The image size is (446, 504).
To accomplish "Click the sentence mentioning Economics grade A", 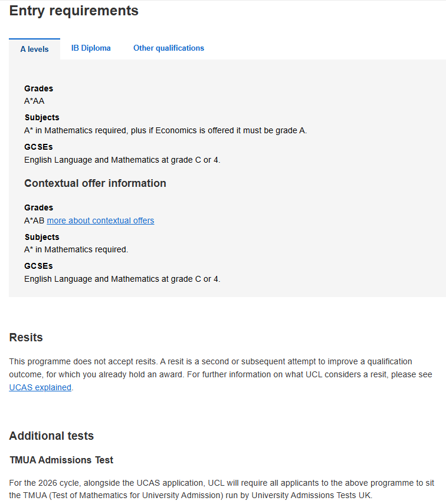I will click(x=165, y=130).
